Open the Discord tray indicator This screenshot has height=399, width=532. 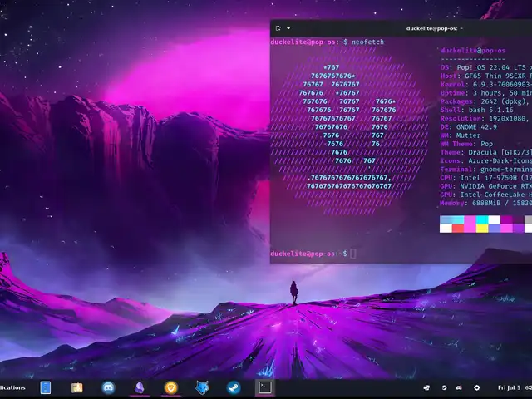444,387
